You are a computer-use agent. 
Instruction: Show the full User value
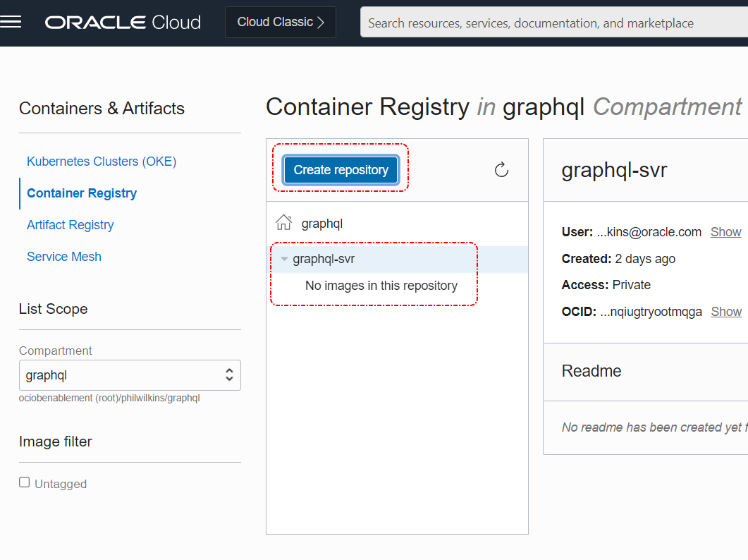pos(725,232)
